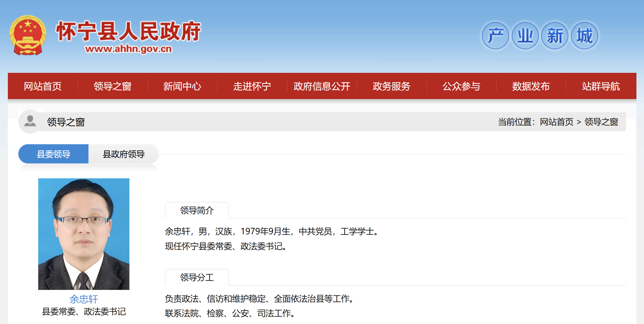The image size is (644, 324).
Task: Switch to 县委领导 tab
Action: coord(54,154)
